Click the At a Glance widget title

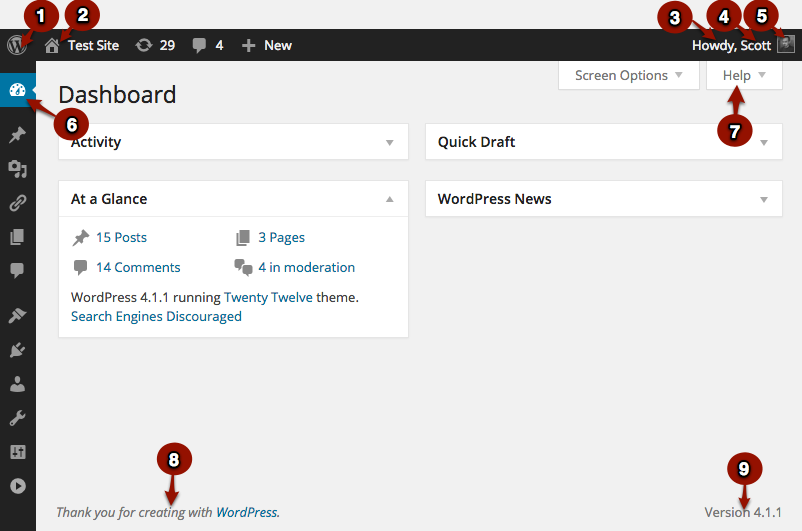click(x=109, y=199)
